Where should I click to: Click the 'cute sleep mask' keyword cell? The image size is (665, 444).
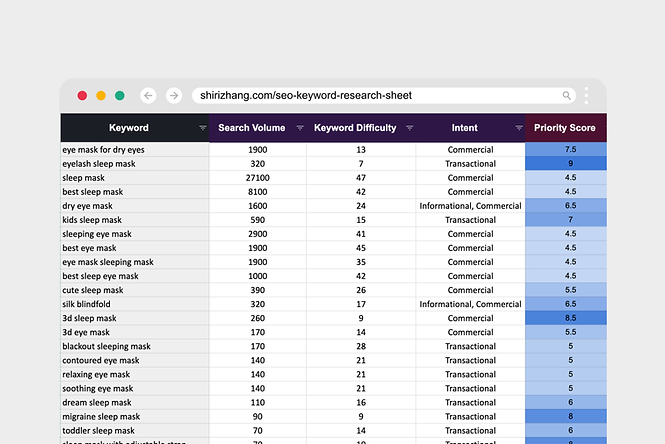point(134,290)
